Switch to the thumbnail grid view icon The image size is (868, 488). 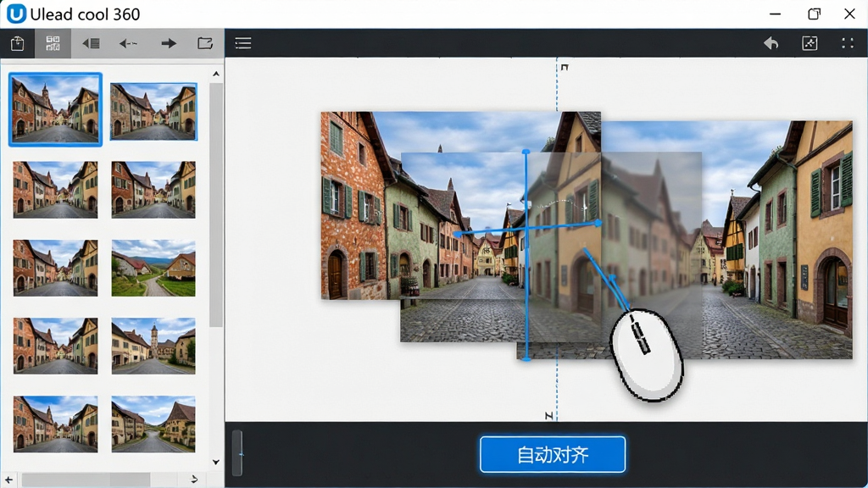pos(53,43)
